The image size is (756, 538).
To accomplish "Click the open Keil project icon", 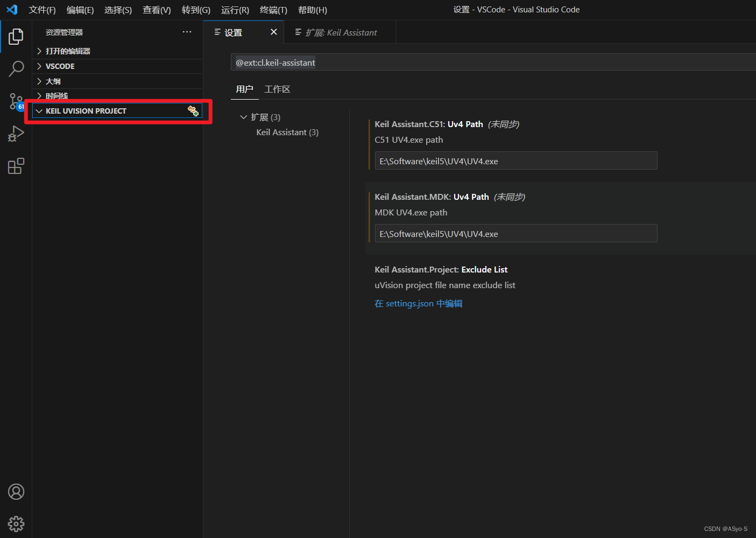I will click(x=193, y=111).
